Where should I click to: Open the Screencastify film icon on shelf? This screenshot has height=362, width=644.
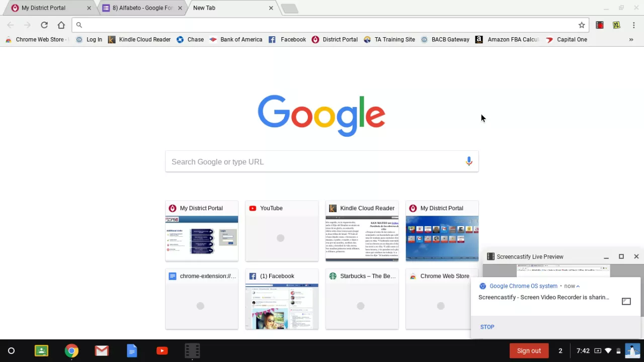[192, 351]
